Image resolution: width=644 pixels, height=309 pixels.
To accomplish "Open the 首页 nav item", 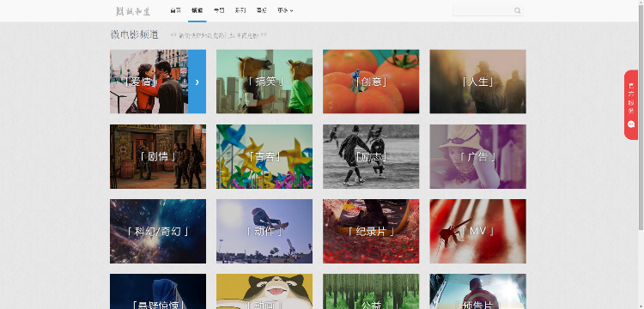I will click(x=175, y=10).
